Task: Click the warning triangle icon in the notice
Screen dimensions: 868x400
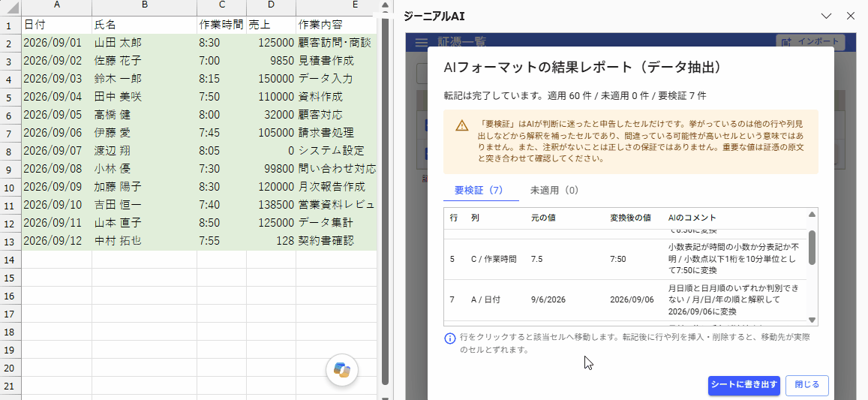Action: pos(461,126)
